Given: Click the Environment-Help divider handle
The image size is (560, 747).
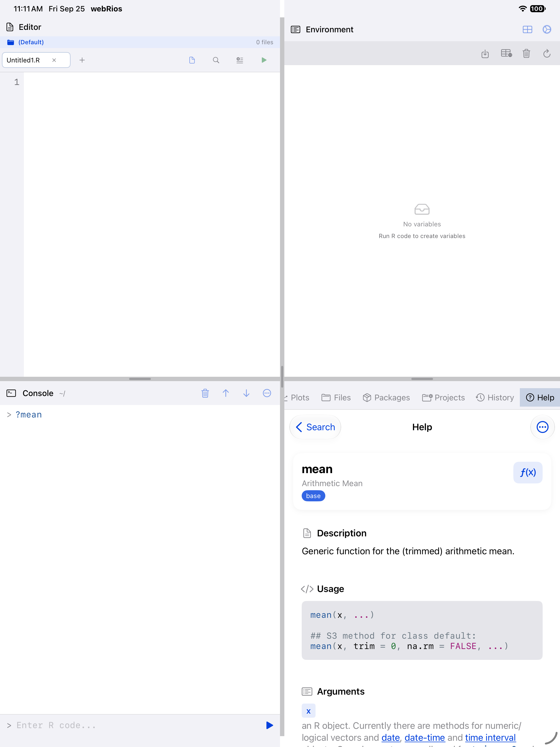Looking at the screenshot, I should point(422,379).
